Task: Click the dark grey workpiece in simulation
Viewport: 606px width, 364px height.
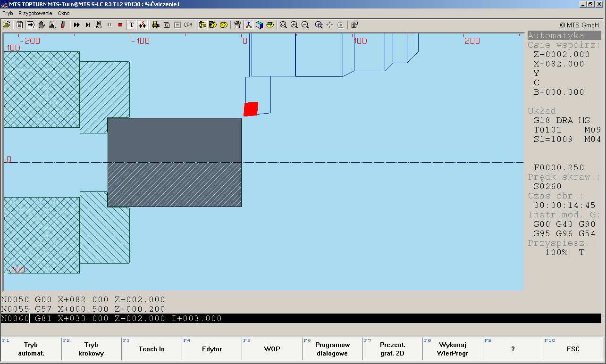Action: click(x=175, y=162)
